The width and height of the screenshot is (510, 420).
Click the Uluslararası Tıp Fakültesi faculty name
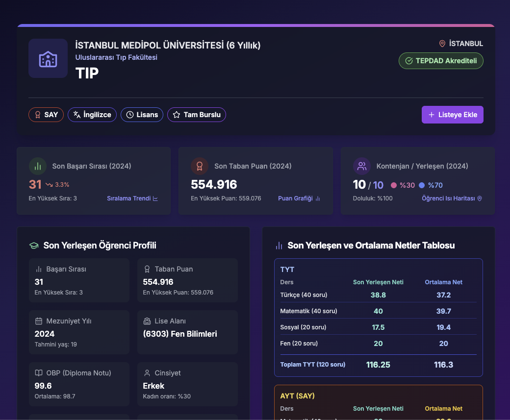[116, 57]
